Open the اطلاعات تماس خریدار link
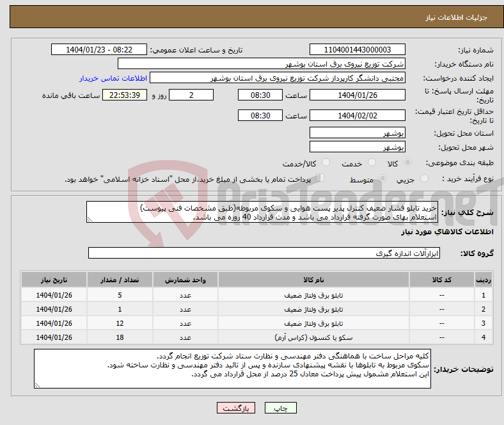Viewport: 504px width, 425px height. [113, 78]
